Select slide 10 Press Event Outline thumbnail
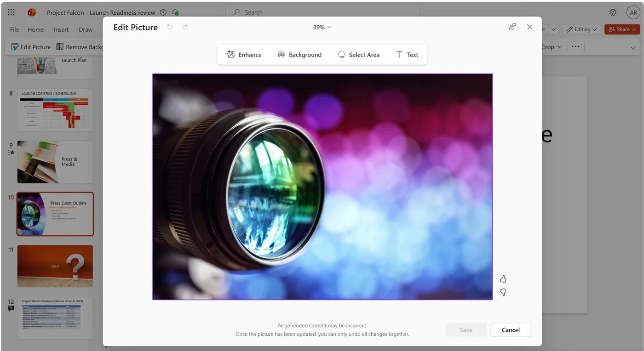This screenshot has height=351, width=644. pos(55,214)
